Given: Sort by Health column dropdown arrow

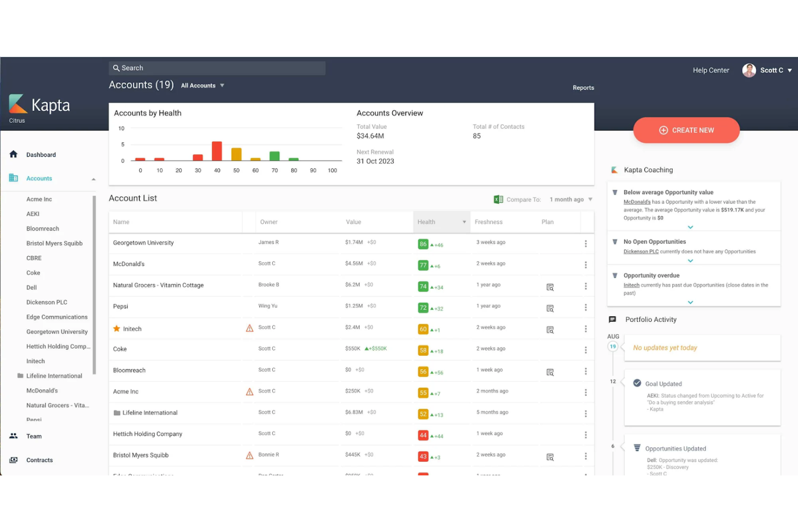Looking at the screenshot, I should click(x=464, y=222).
